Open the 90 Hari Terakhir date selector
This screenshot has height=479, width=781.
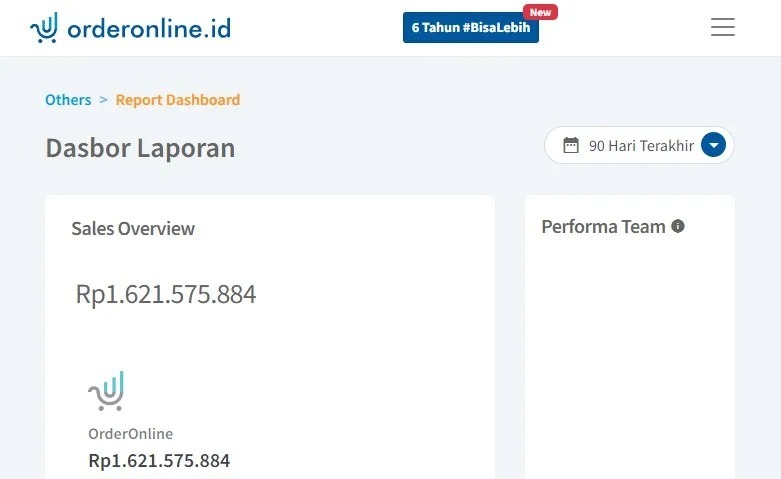pos(640,145)
